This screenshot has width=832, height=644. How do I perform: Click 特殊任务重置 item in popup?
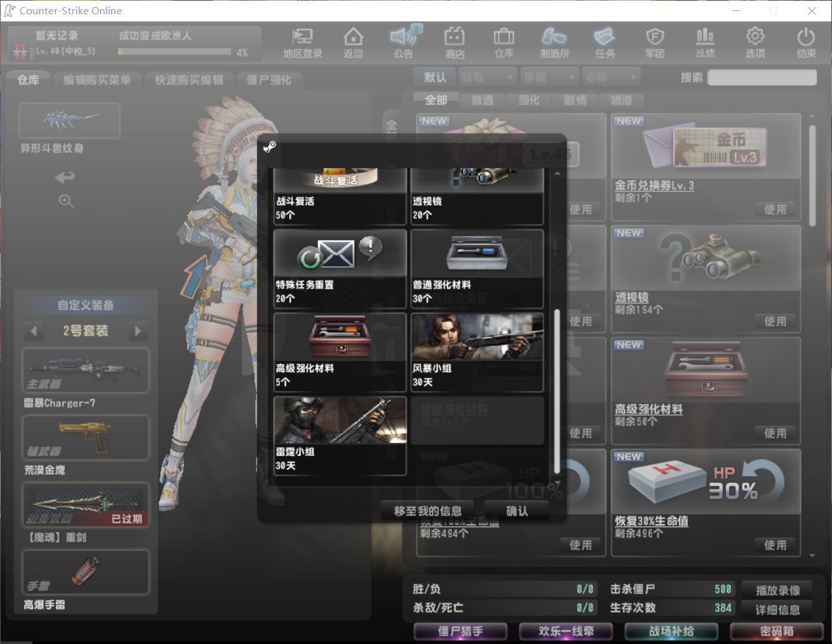coord(340,268)
